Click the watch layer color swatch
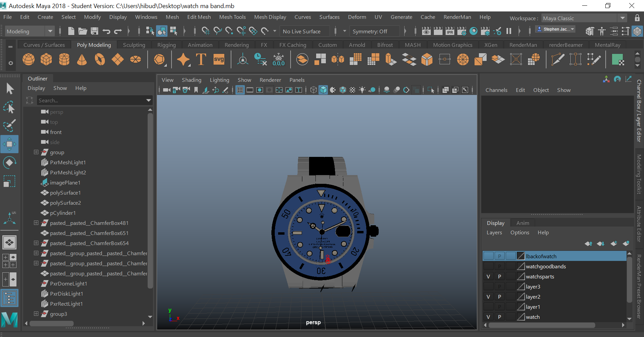 521,317
